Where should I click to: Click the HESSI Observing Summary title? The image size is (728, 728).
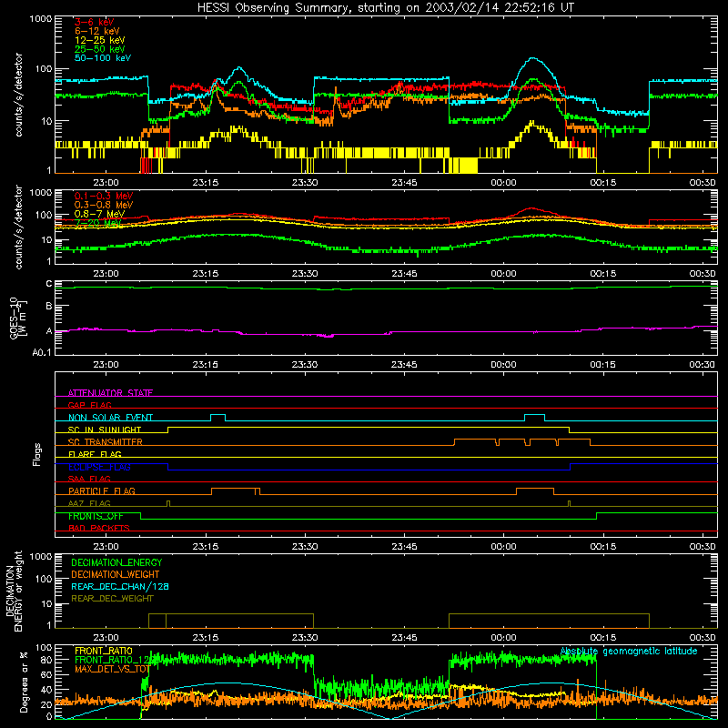click(x=385, y=7)
